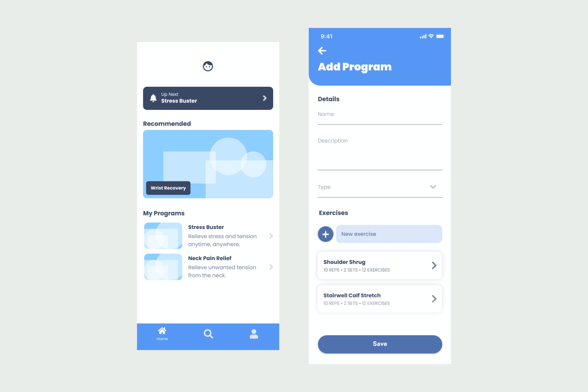
Task: Tap the chevron arrow on Stress Buster program
Action: pos(271,236)
